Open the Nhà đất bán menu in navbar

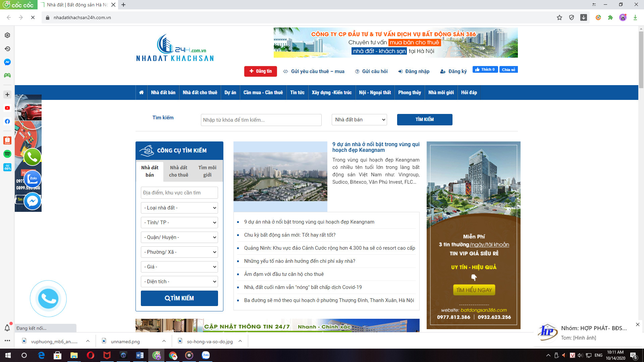click(x=163, y=93)
